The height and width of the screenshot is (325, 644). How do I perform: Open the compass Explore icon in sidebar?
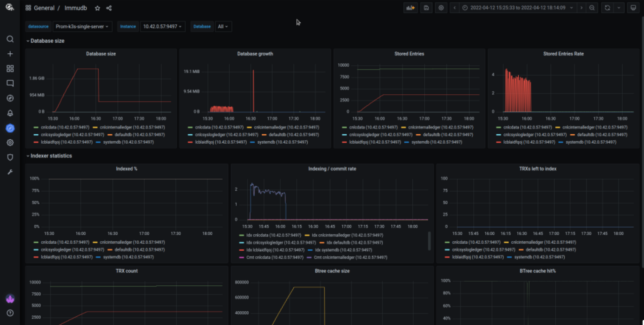tap(10, 98)
